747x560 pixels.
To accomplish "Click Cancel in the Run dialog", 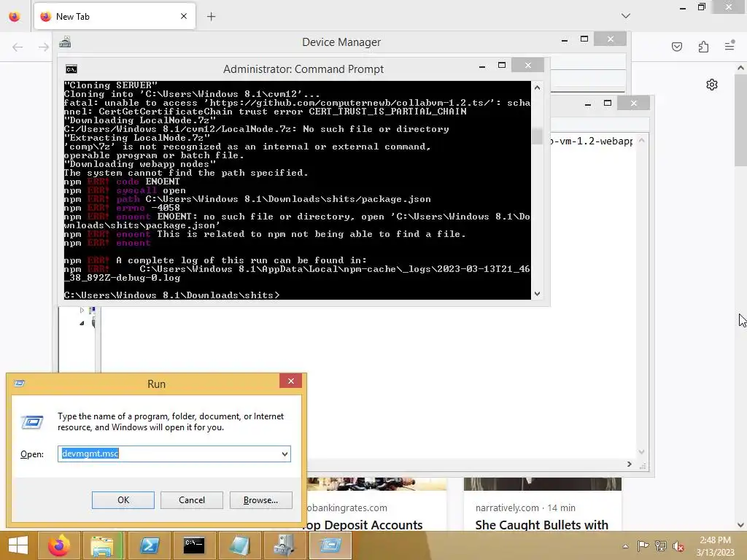I will [x=192, y=500].
